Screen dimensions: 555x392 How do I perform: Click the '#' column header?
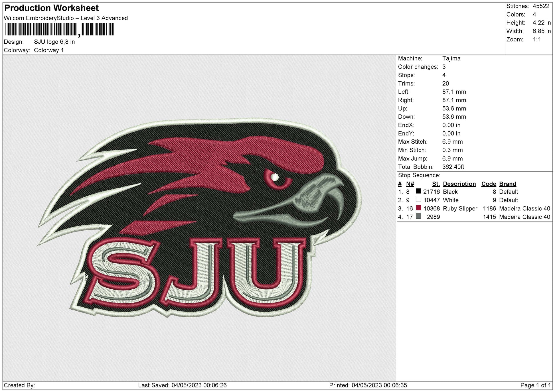[400, 184]
